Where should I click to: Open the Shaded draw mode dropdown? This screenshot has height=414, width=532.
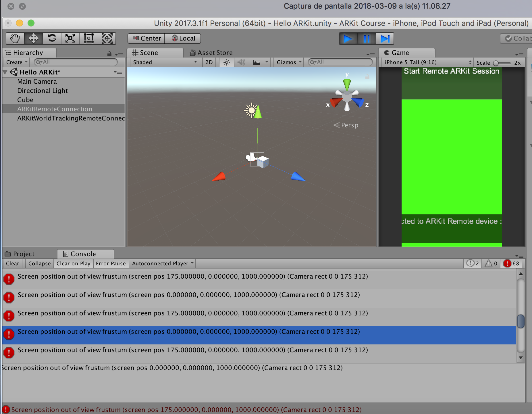165,62
